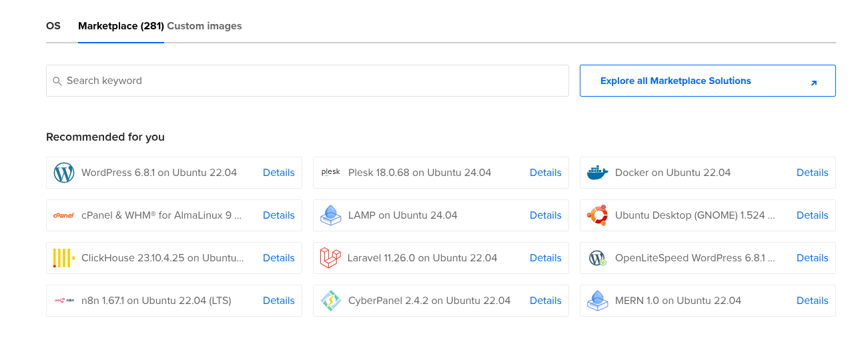The image size is (868, 362).
Task: Open Explore all Marketplace Solutions
Action: [x=708, y=81]
